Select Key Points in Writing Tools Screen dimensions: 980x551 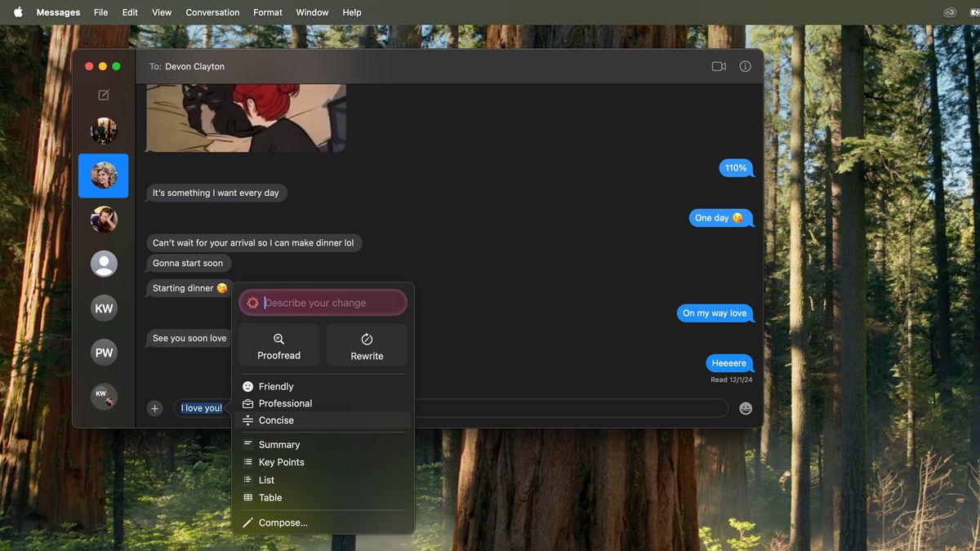pos(283,462)
